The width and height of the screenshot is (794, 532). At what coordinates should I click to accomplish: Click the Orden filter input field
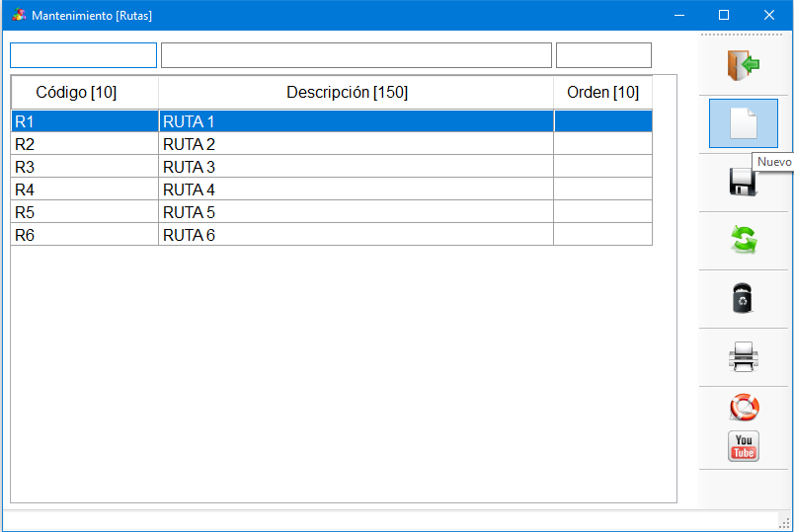[603, 55]
